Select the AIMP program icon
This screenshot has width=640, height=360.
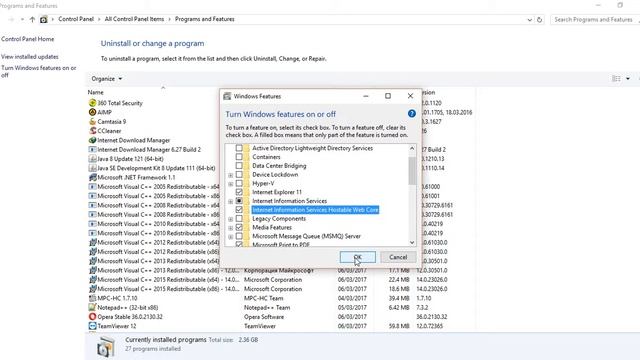pyautogui.click(x=92, y=112)
